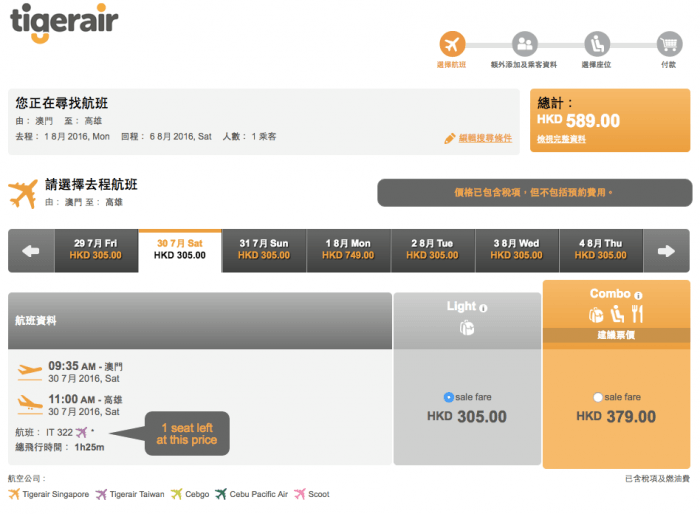The height and width of the screenshot is (514, 700).
Task: Click the Light fare info icon
Action: tap(483, 308)
